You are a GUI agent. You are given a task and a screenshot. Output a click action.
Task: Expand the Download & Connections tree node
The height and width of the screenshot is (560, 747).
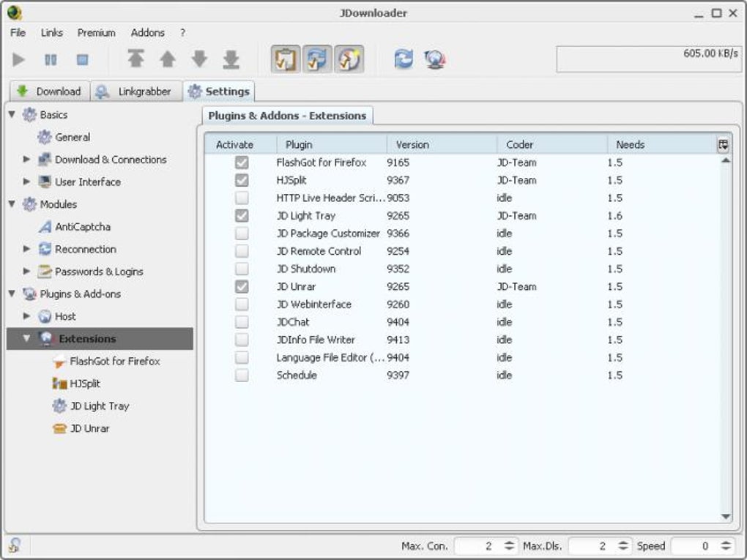[x=27, y=160]
